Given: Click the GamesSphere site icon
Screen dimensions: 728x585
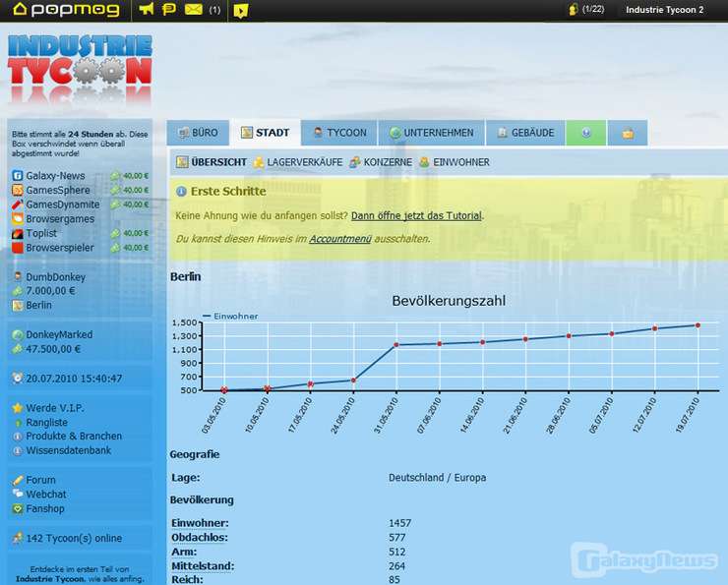Looking at the screenshot, I should tap(17, 190).
